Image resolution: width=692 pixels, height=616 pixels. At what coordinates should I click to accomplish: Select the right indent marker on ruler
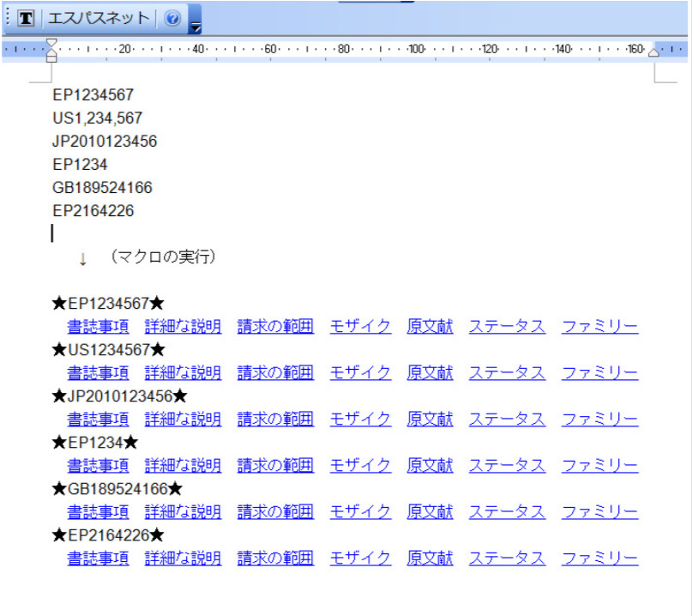click(x=653, y=52)
